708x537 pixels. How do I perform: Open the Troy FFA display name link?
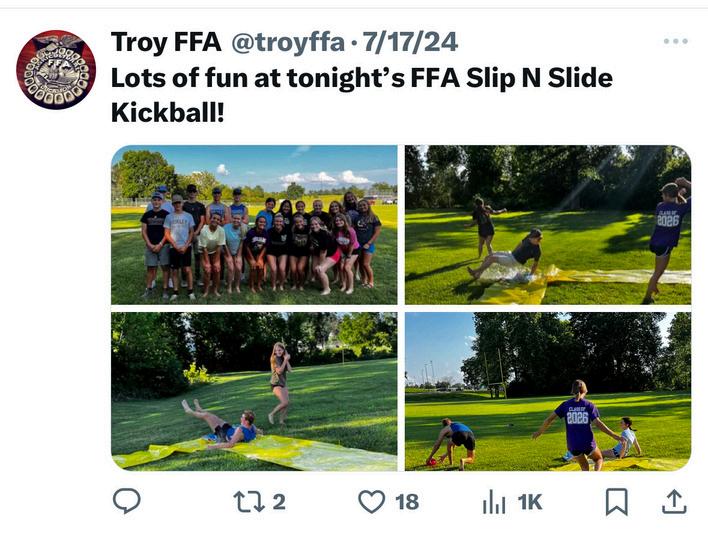click(x=166, y=42)
